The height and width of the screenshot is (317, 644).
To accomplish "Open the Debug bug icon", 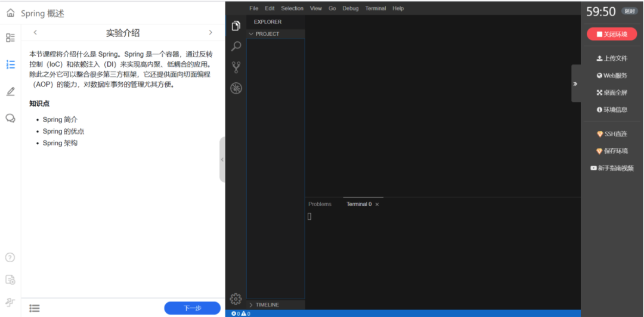I will [236, 88].
